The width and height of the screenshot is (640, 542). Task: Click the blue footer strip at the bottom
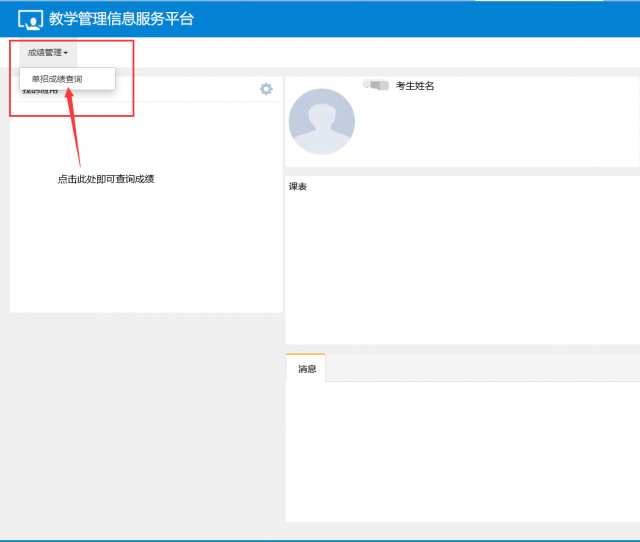tap(320, 539)
